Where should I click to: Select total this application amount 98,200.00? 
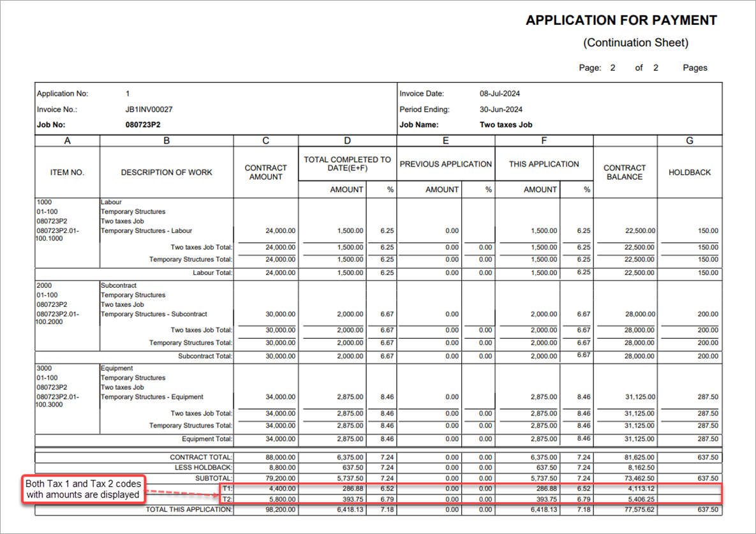tap(280, 509)
